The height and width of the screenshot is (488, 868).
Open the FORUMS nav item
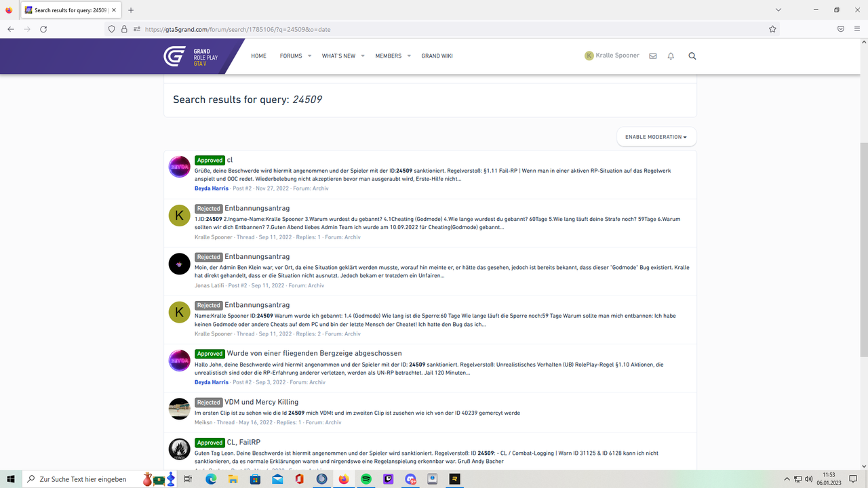(291, 56)
